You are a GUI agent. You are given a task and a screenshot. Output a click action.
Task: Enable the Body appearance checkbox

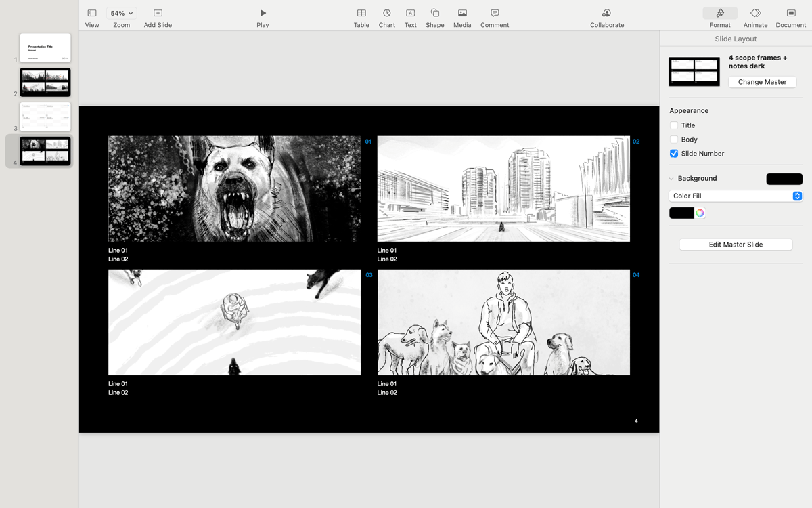coord(674,139)
